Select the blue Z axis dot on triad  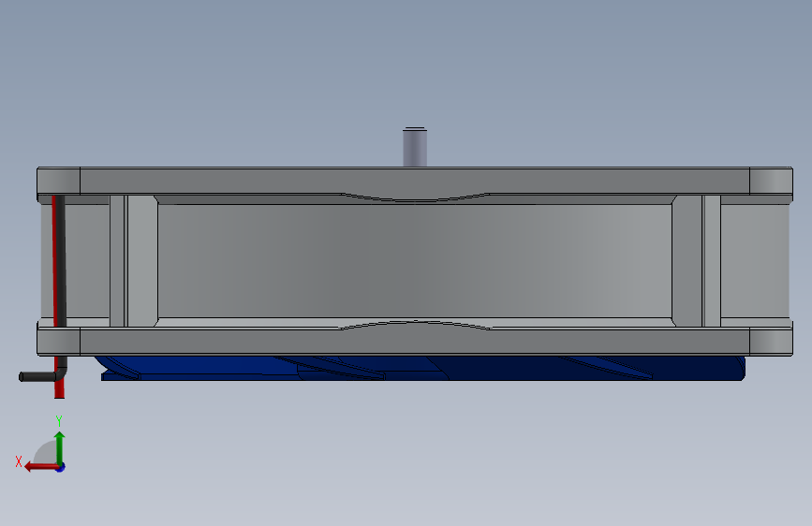click(61, 467)
